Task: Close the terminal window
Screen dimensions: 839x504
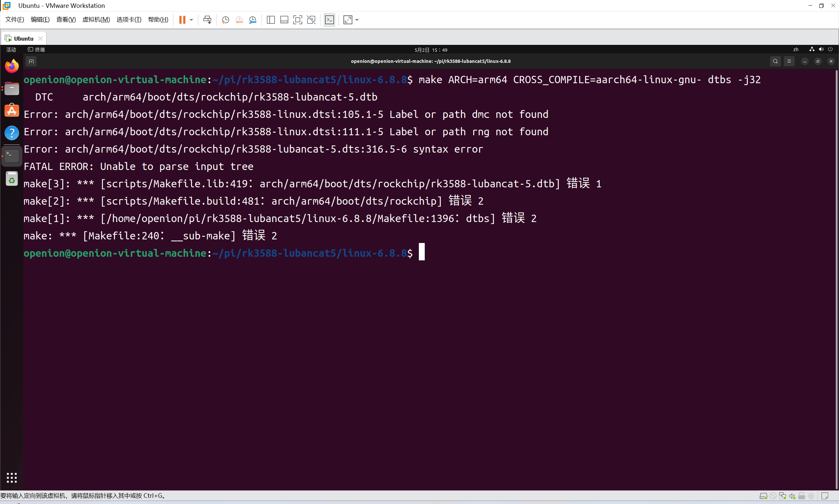Action: click(x=831, y=62)
